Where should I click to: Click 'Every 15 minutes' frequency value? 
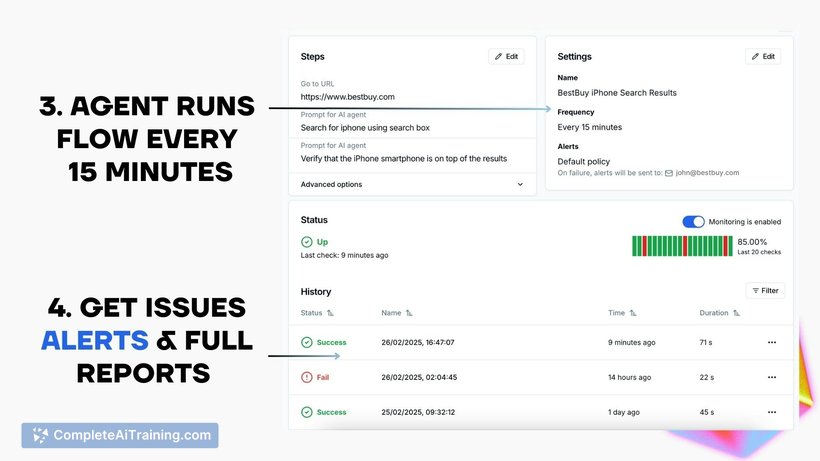[x=589, y=127]
